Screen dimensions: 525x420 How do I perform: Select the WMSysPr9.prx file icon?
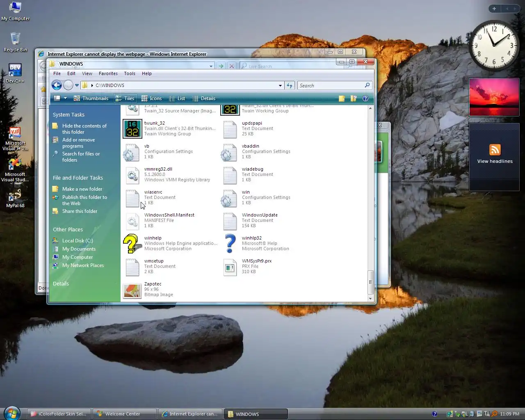(230, 267)
